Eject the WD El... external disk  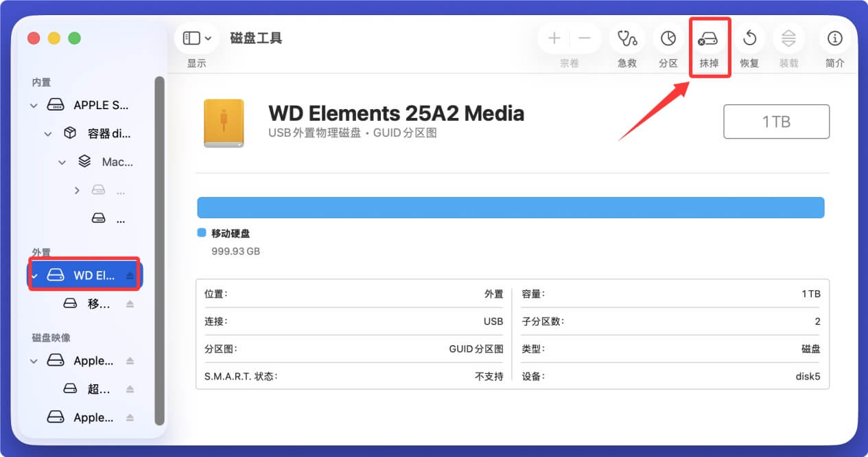tap(130, 274)
